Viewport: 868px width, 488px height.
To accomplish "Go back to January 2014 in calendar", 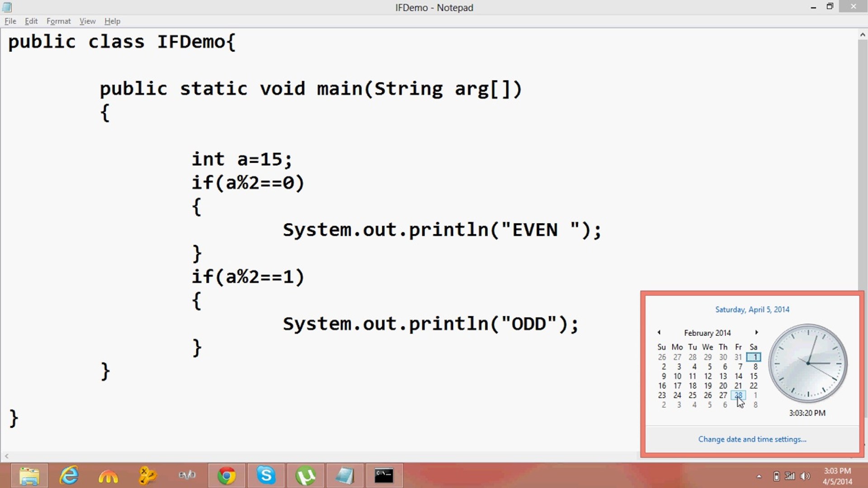I will tap(659, 333).
